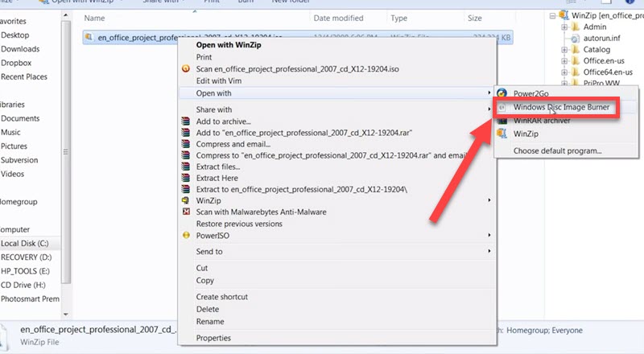Click WinRAR icon beside Compress and email
The height and width of the screenshot is (354, 644).
click(x=186, y=144)
